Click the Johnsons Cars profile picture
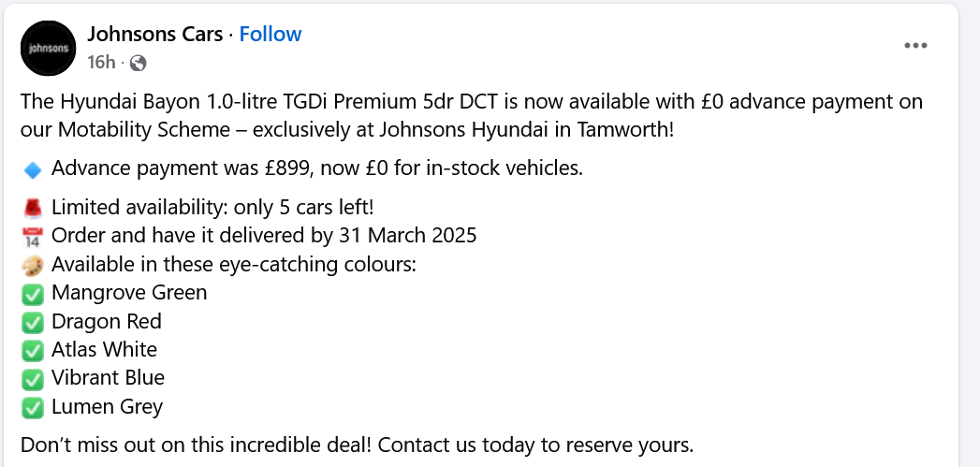Viewport: 980px width, 467px height. tap(48, 48)
